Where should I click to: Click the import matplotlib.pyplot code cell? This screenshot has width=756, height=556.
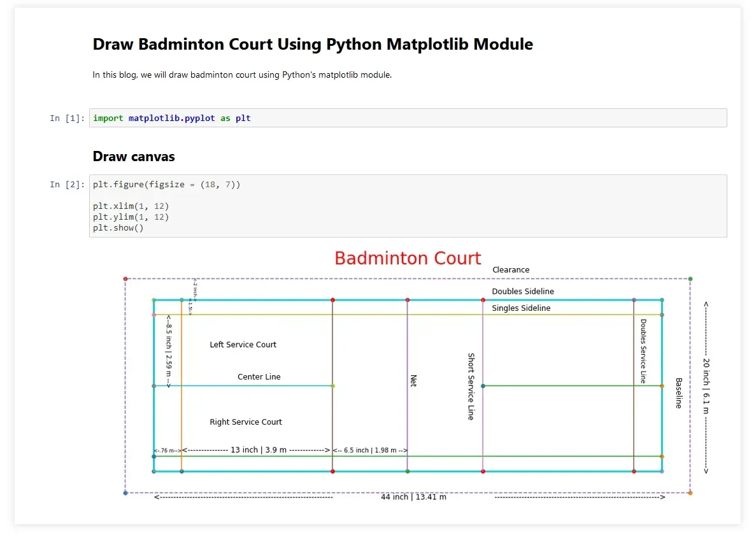[x=408, y=118]
